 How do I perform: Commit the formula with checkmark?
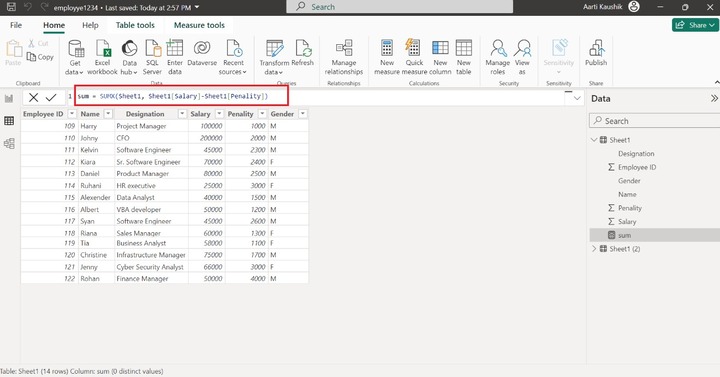point(51,97)
